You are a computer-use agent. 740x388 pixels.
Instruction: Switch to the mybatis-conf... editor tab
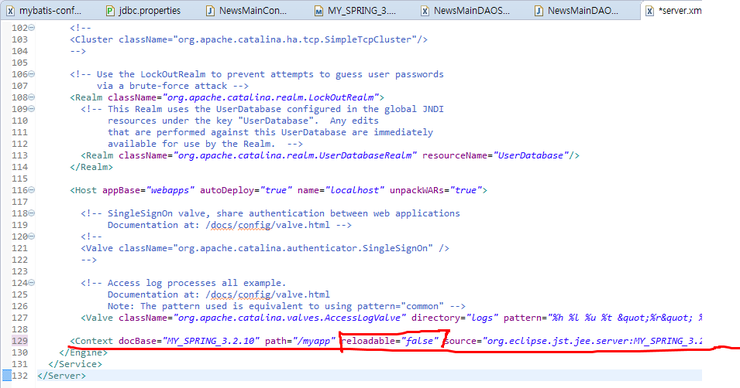coord(43,10)
